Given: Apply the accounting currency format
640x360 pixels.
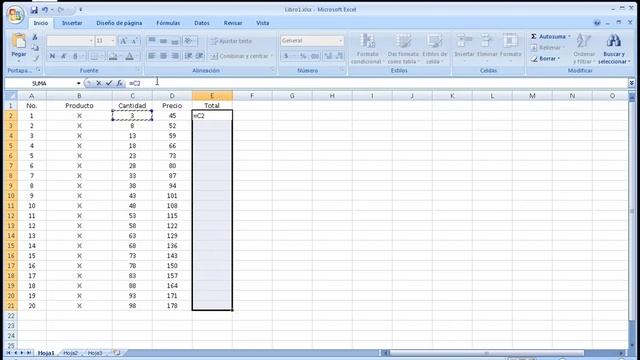Looking at the screenshot, I should [x=287, y=56].
